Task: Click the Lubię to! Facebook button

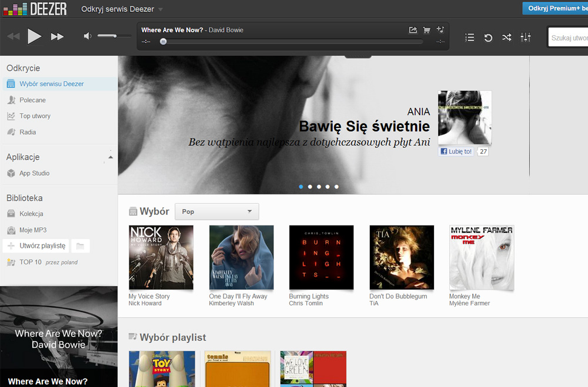Action: coord(456,152)
